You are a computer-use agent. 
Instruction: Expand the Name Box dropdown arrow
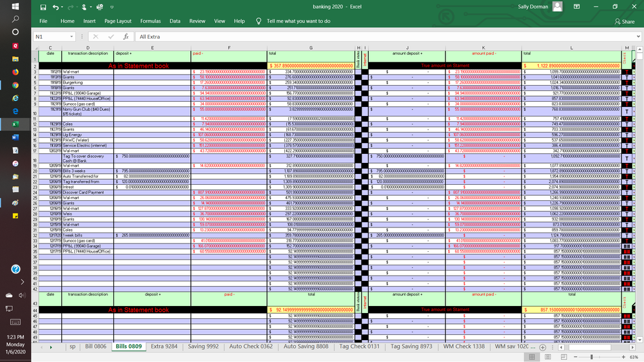(72, 37)
